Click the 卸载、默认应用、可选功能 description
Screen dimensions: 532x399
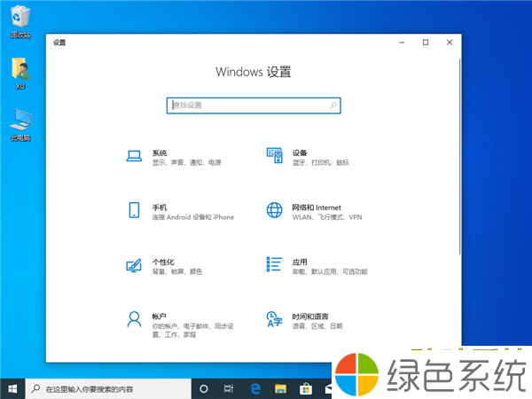coord(330,272)
